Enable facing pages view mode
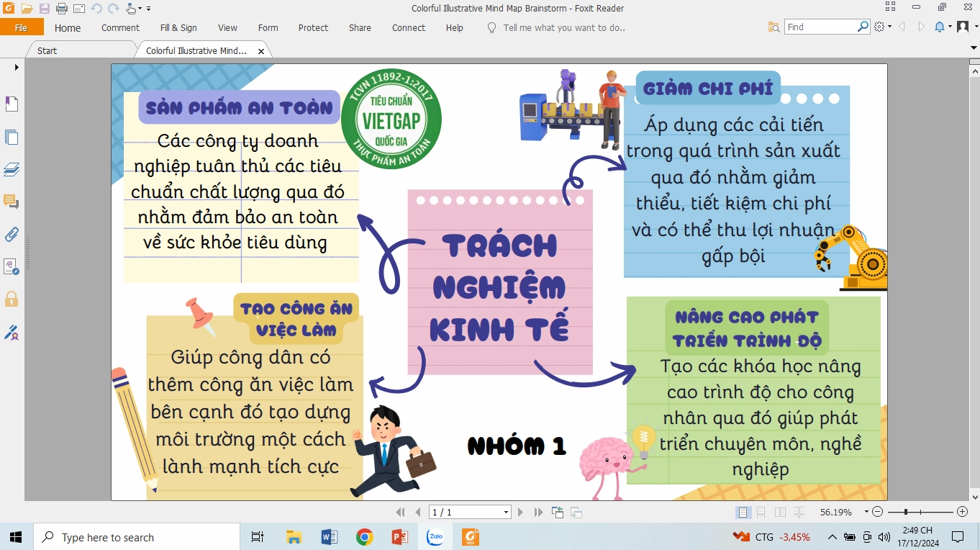980x550 pixels. point(780,513)
